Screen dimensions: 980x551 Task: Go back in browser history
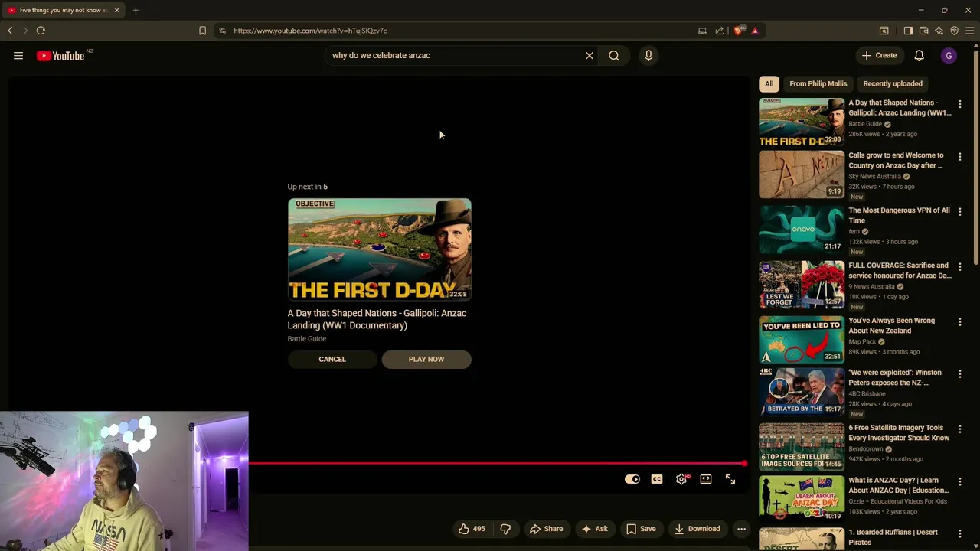click(10, 31)
